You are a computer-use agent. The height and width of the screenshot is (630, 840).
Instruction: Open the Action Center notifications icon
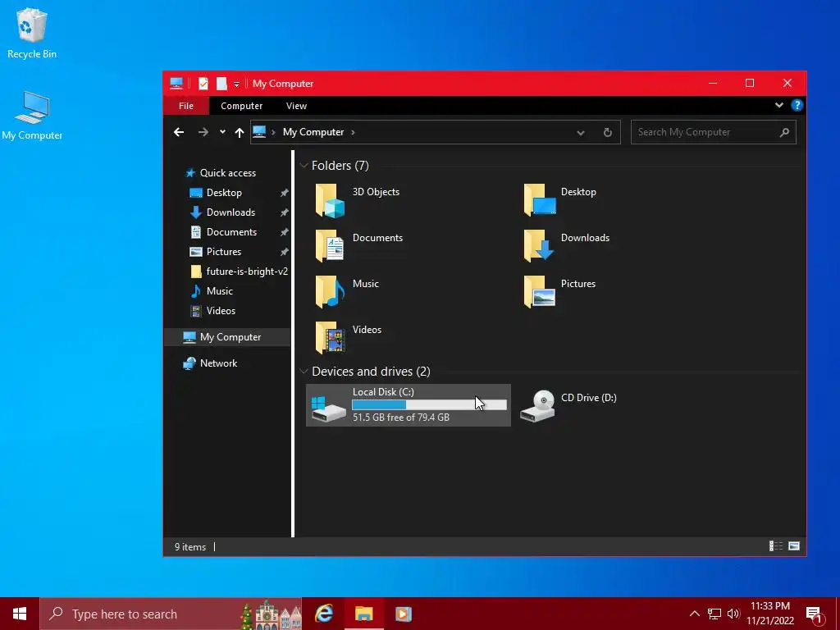click(x=814, y=614)
